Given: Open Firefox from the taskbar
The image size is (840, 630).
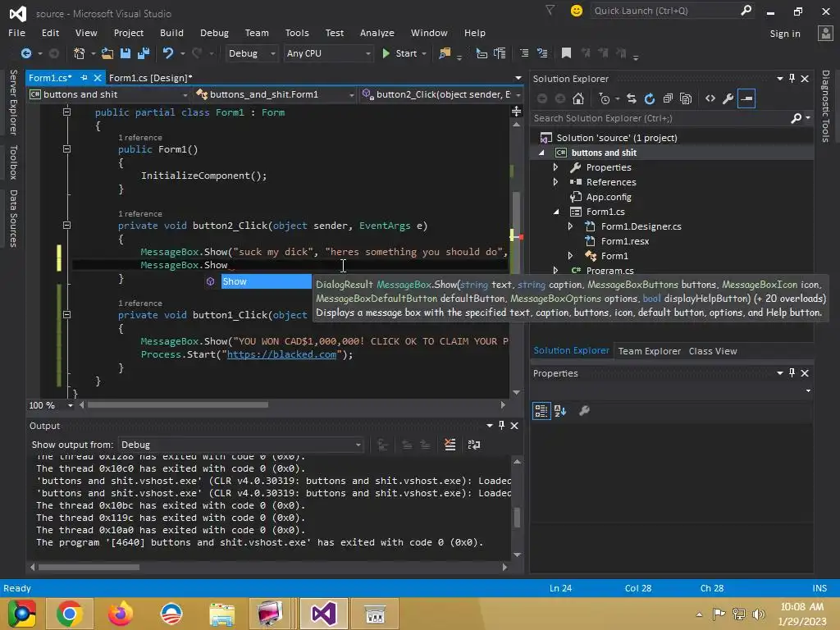Looking at the screenshot, I should pyautogui.click(x=121, y=614).
